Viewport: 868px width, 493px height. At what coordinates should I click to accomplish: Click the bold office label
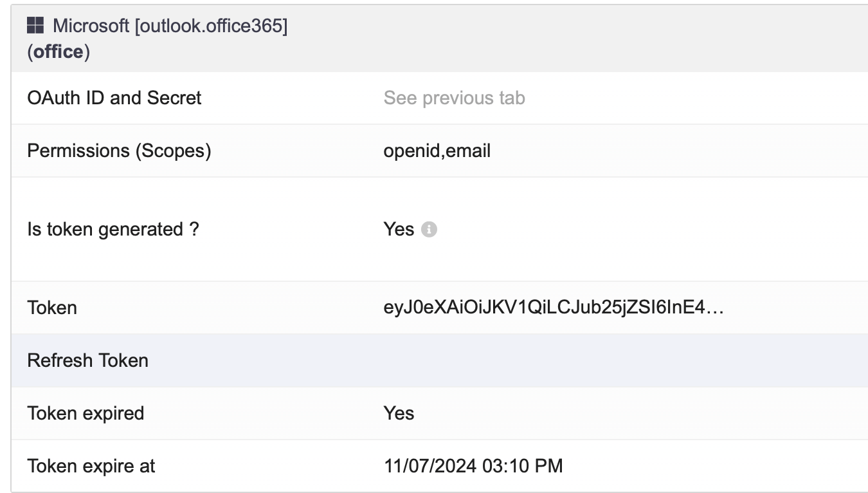pos(59,51)
